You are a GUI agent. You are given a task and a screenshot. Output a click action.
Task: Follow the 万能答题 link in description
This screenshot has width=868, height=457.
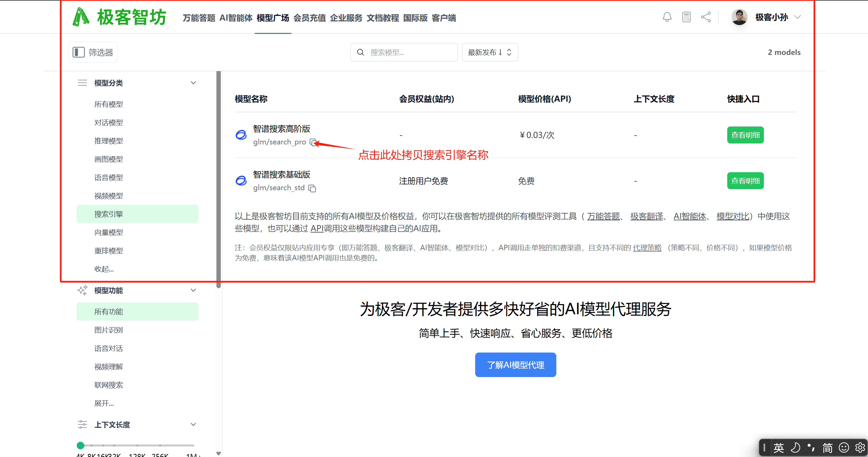[x=604, y=216]
